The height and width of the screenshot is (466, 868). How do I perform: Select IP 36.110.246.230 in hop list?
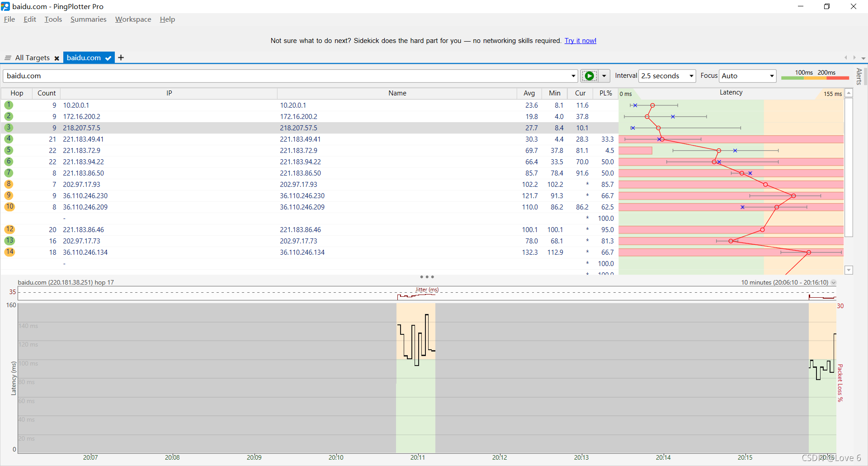85,196
